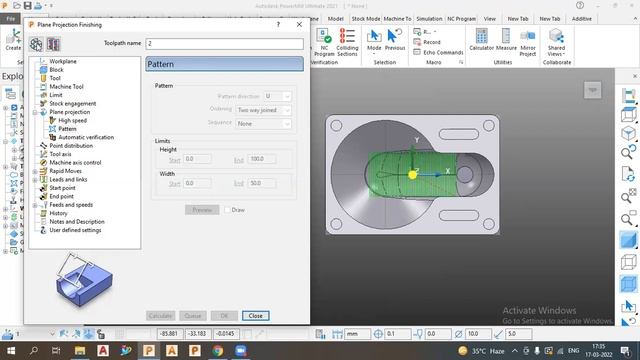Select High speed tree item
Image resolution: width=640 pixels, height=360 pixels.
pyautogui.click(x=72, y=120)
